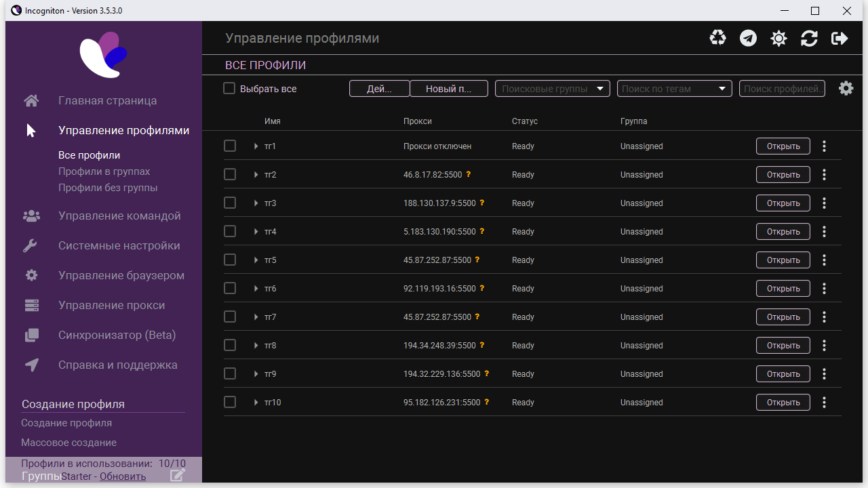Tick the Выбрать все checkbox
868x488 pixels.
[229, 88]
